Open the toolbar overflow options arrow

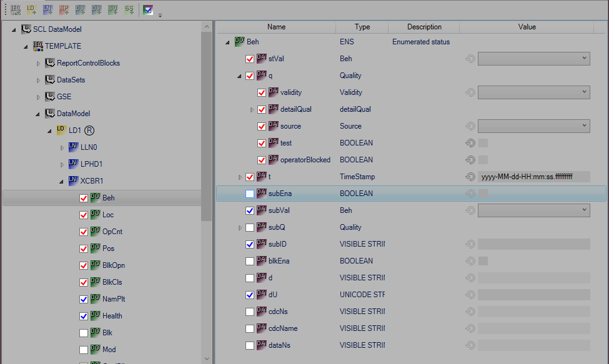pyautogui.click(x=160, y=16)
